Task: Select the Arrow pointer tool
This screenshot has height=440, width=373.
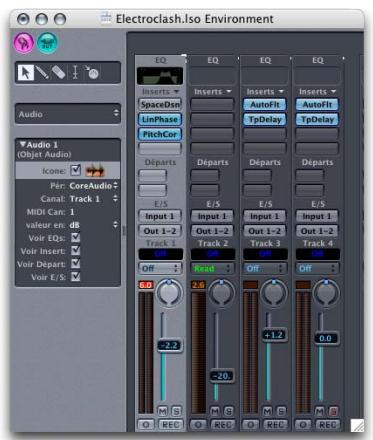Action: [26, 72]
